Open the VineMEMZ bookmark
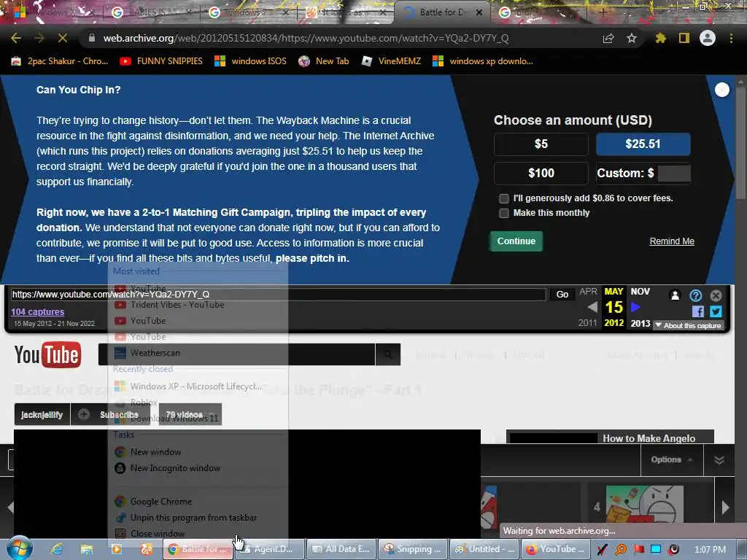 pos(391,61)
